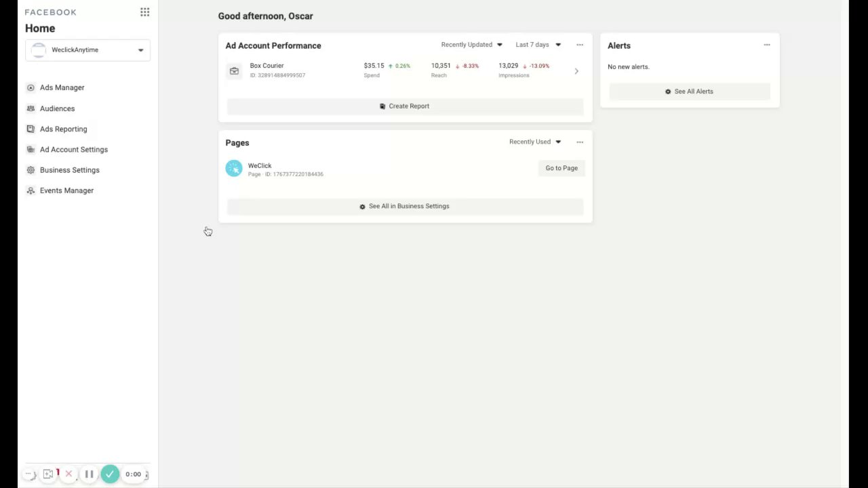The width and height of the screenshot is (868, 488).
Task: Click the WeClick page avatar
Action: click(x=234, y=169)
